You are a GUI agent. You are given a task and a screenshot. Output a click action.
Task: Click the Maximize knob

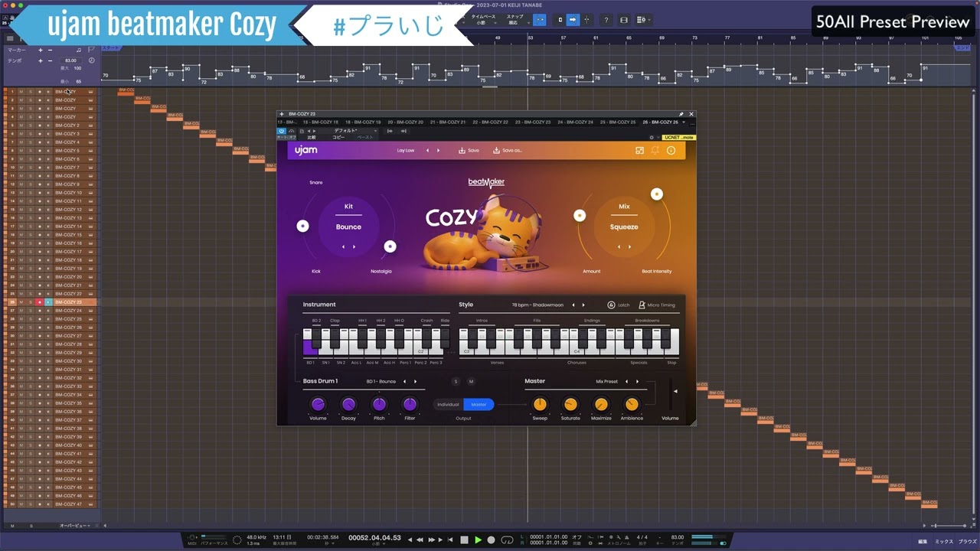[x=601, y=404]
